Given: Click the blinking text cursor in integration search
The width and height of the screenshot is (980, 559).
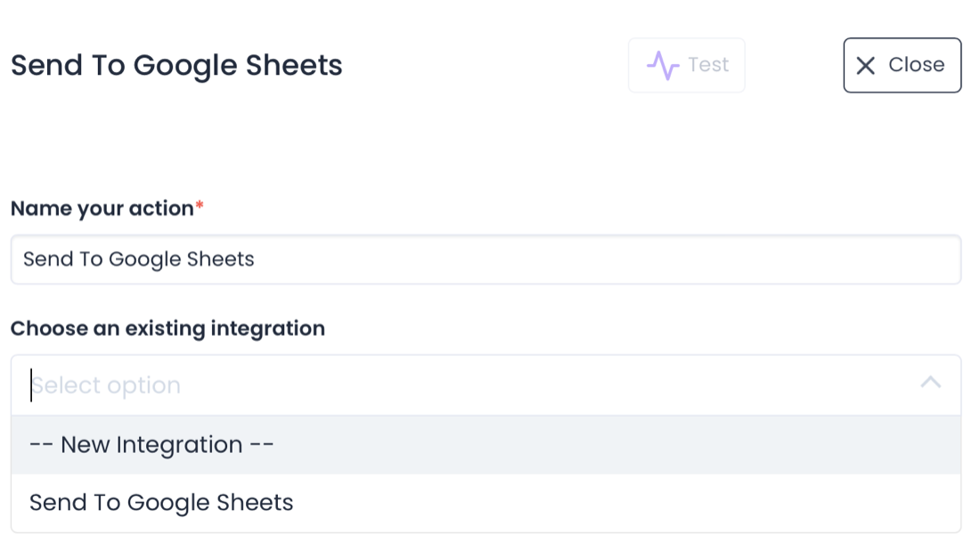Looking at the screenshot, I should coord(31,385).
